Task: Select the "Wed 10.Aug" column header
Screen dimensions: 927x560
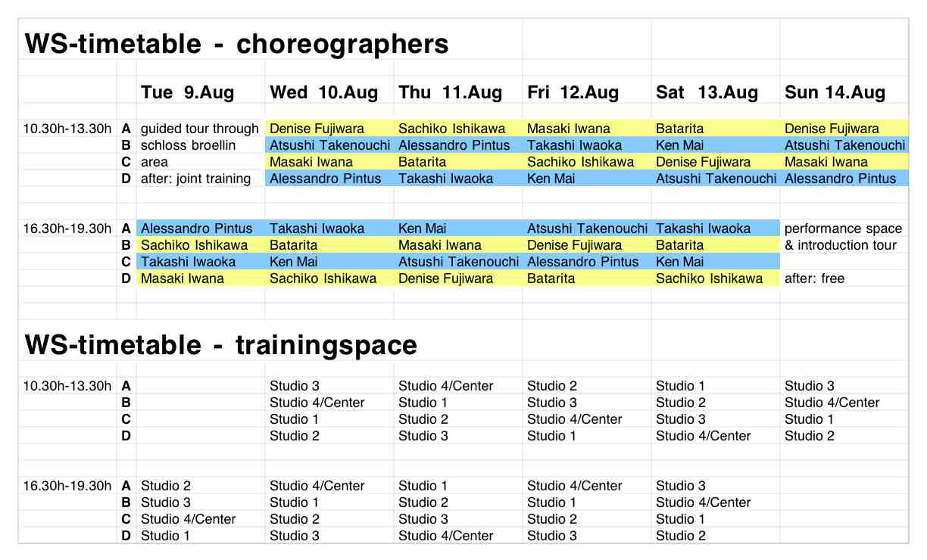Action: (323, 92)
